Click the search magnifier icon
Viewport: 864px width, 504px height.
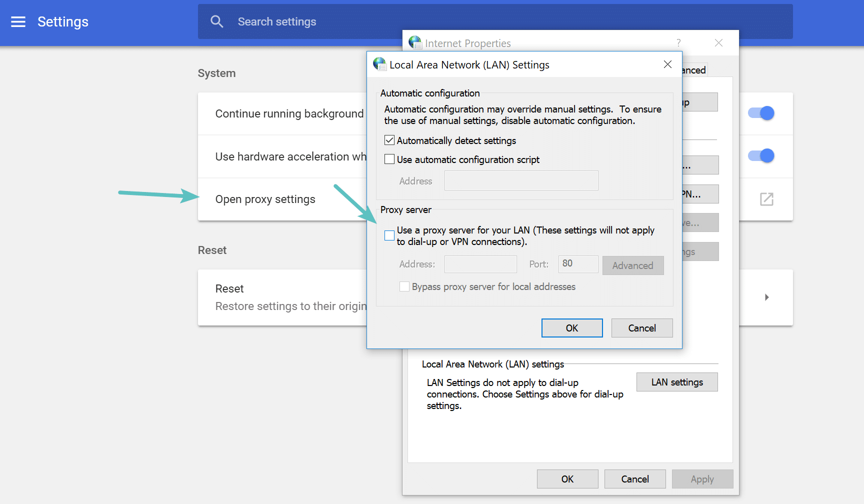coord(216,21)
